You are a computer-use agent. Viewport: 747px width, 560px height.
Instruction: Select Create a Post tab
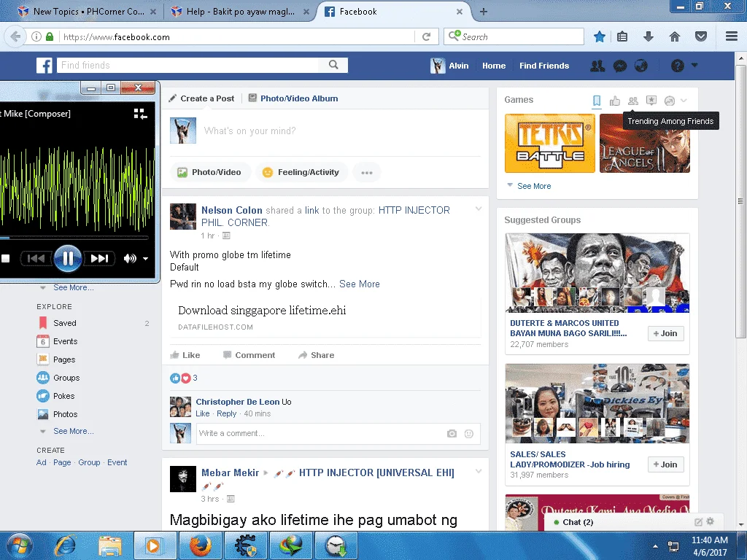201,98
